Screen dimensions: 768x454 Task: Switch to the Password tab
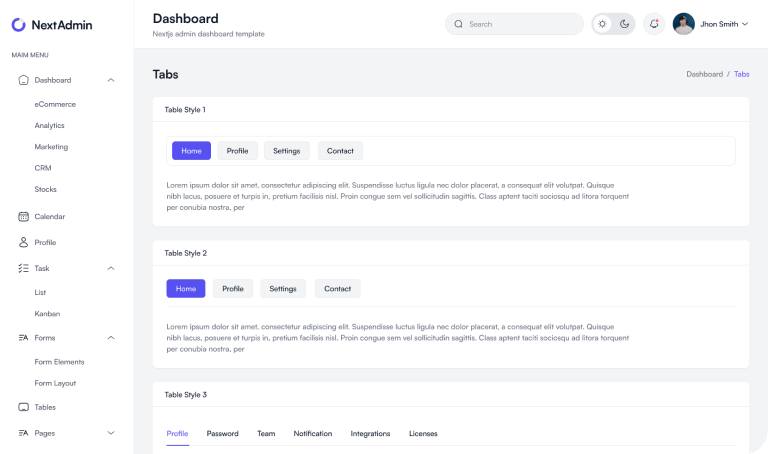tap(222, 433)
